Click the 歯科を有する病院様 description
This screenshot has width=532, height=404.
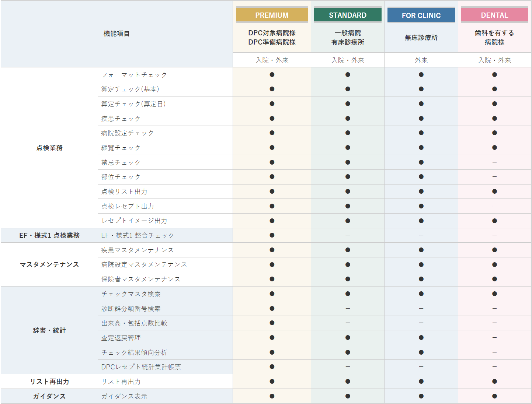pos(494,38)
